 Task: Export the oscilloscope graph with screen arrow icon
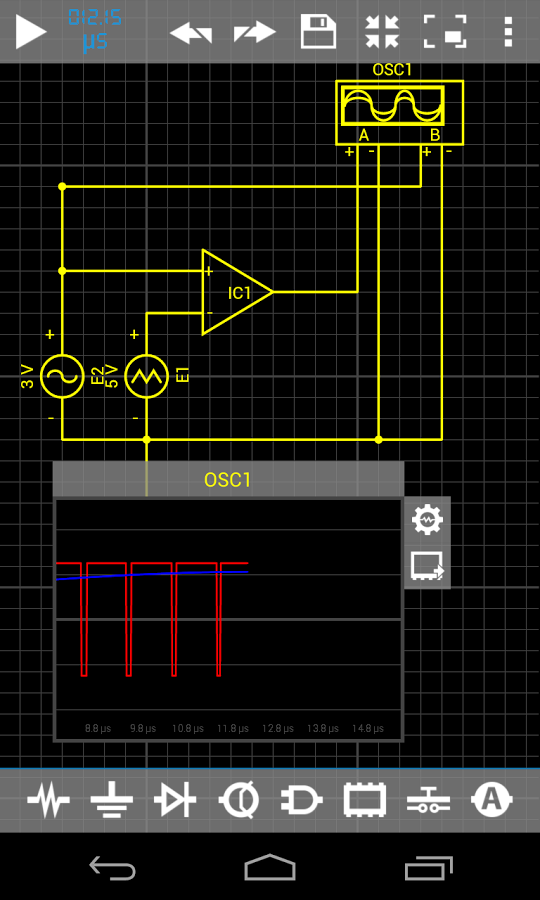(x=427, y=566)
